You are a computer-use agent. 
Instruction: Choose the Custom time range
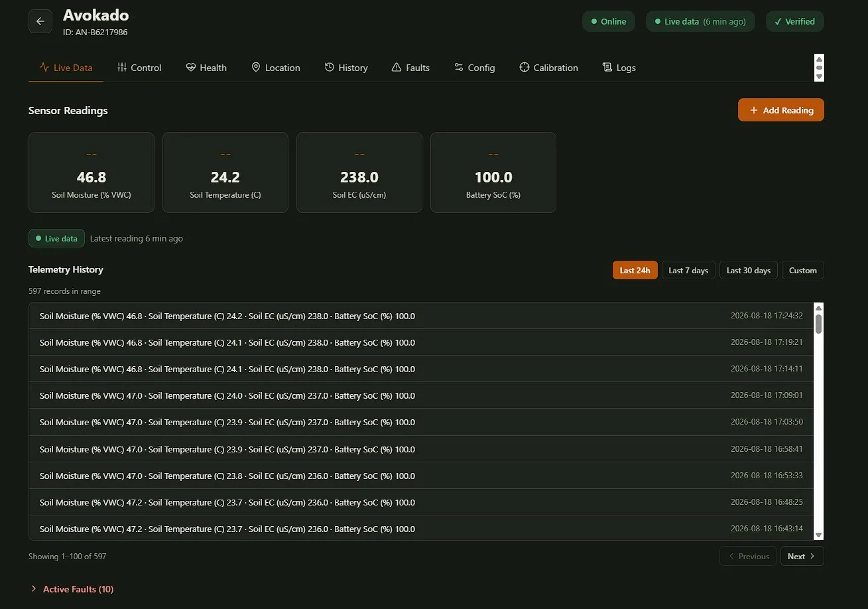click(x=803, y=270)
